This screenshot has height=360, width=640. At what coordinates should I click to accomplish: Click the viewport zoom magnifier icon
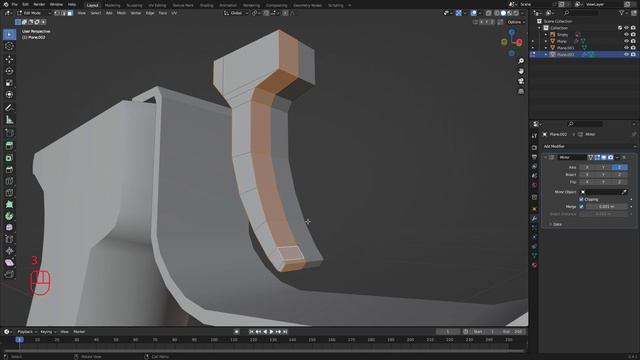521,61
